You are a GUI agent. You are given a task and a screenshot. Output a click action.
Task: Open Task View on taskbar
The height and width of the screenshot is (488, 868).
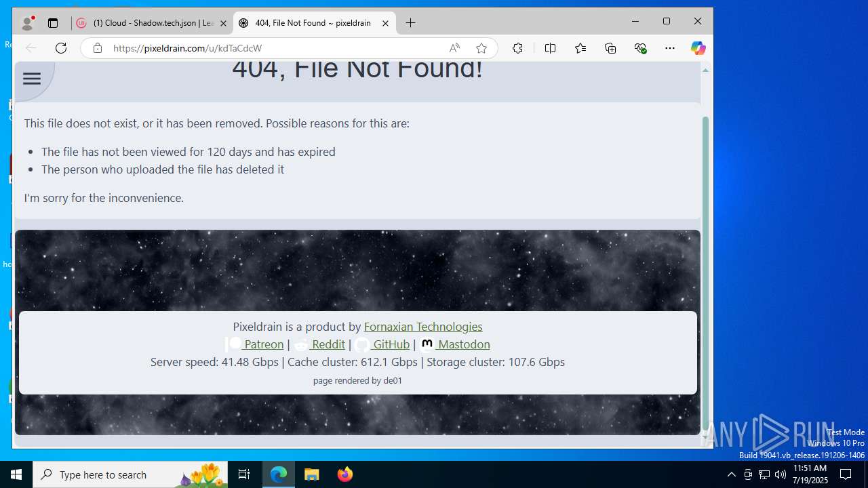244,474
